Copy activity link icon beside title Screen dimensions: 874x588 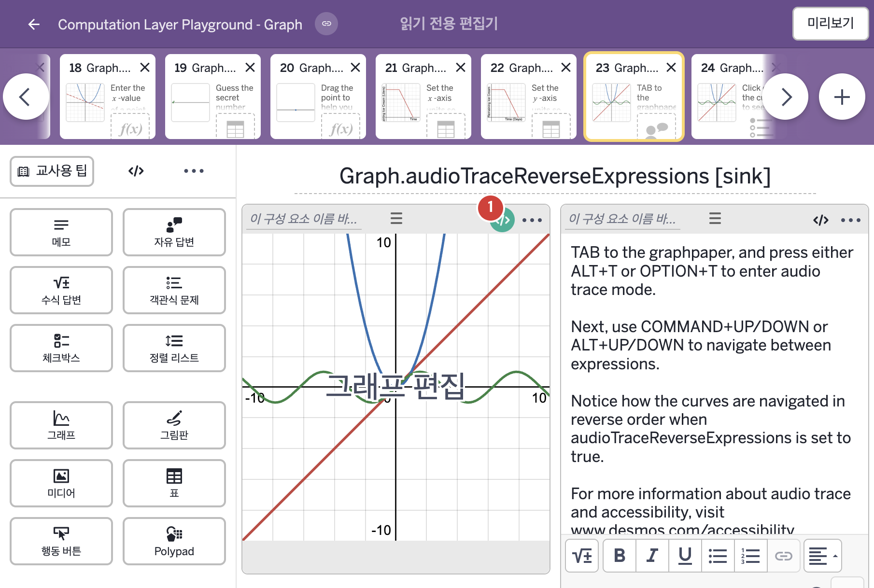(x=326, y=24)
